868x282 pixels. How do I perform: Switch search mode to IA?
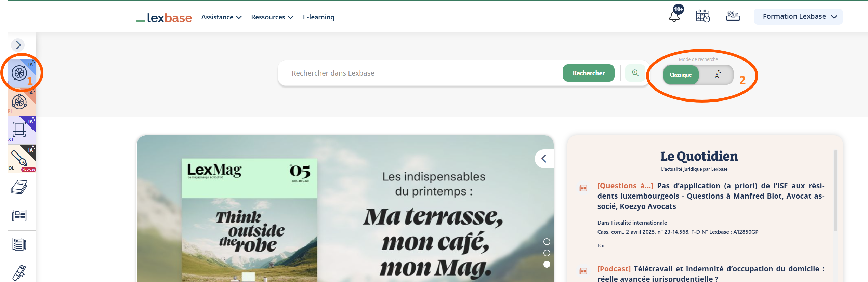tap(716, 75)
